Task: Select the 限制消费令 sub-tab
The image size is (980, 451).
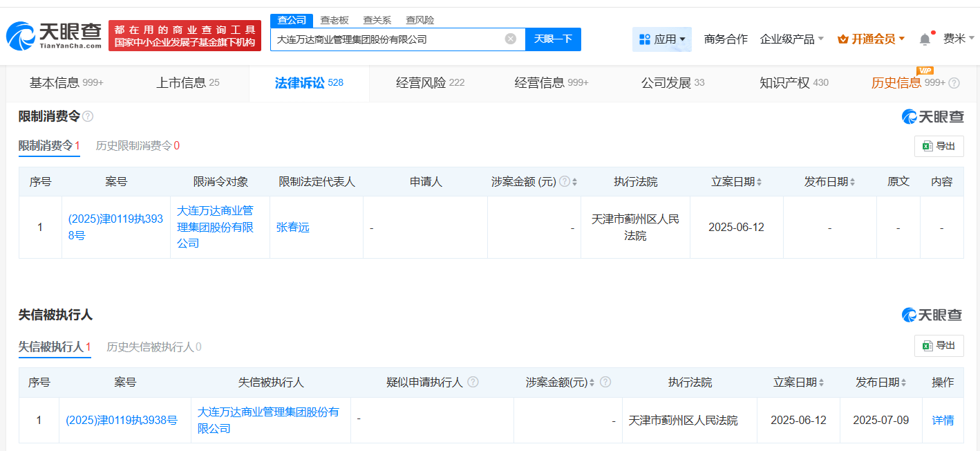Action: pyautogui.click(x=49, y=146)
